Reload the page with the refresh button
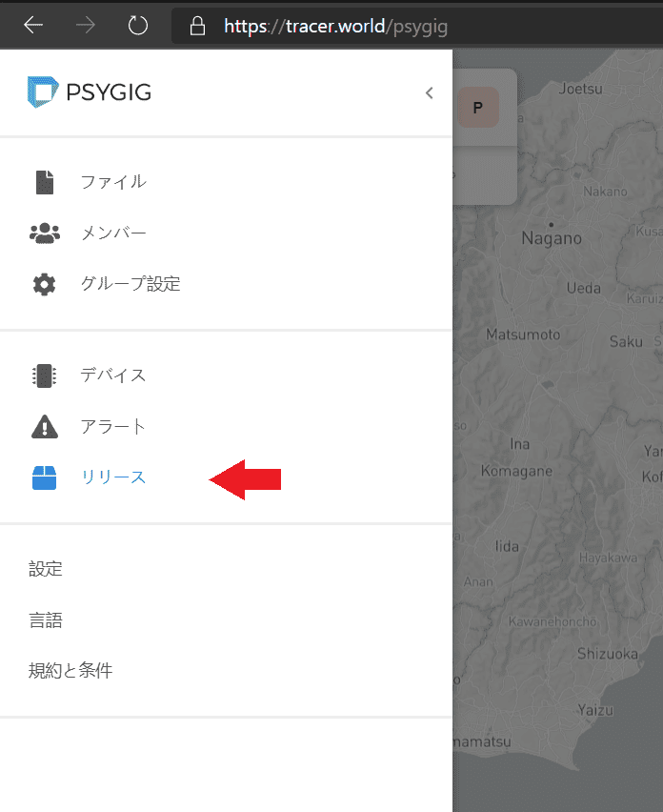This screenshot has height=812, width=663. click(138, 26)
